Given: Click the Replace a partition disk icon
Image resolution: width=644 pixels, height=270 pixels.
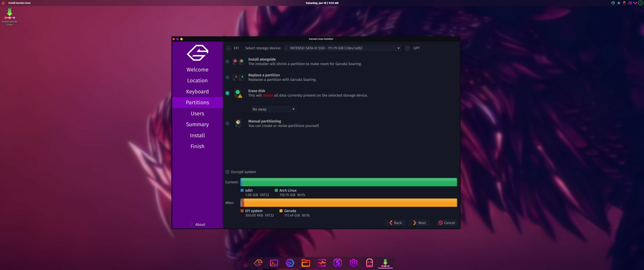Looking at the screenshot, I should pos(238,77).
